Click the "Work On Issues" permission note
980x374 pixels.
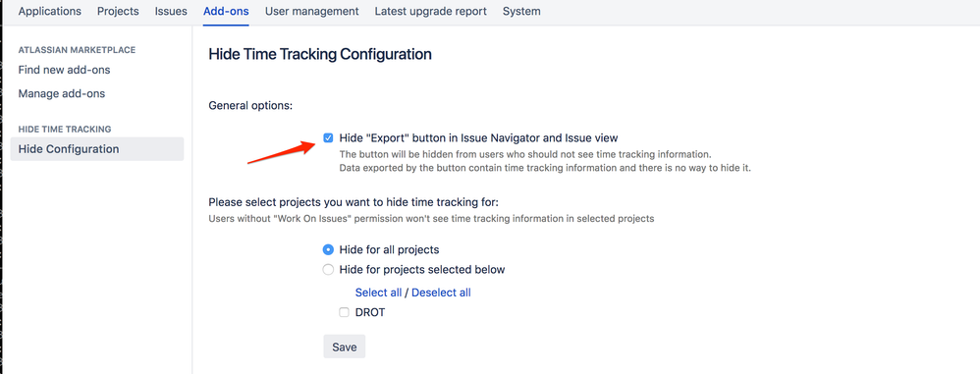(x=431, y=219)
